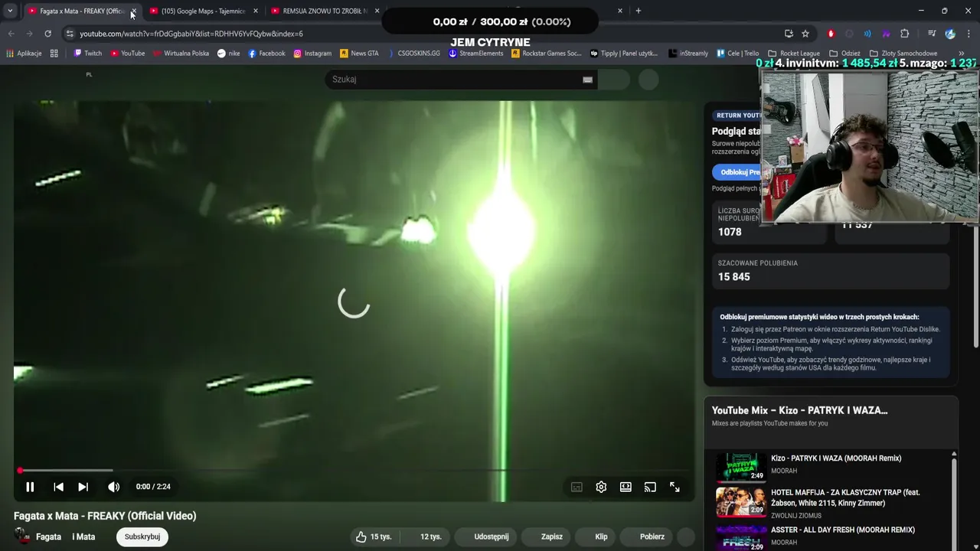Open the Cele Trello bookmark
The image size is (980, 551).
(738, 54)
